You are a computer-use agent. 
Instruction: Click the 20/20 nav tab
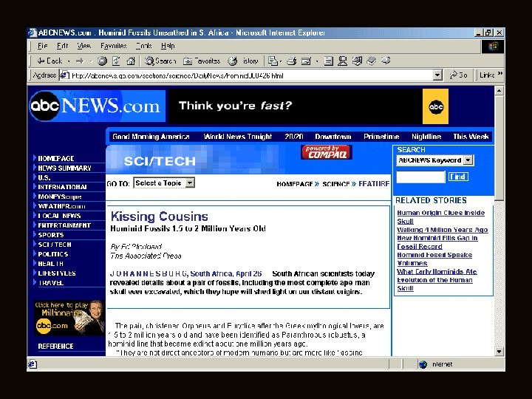(294, 137)
